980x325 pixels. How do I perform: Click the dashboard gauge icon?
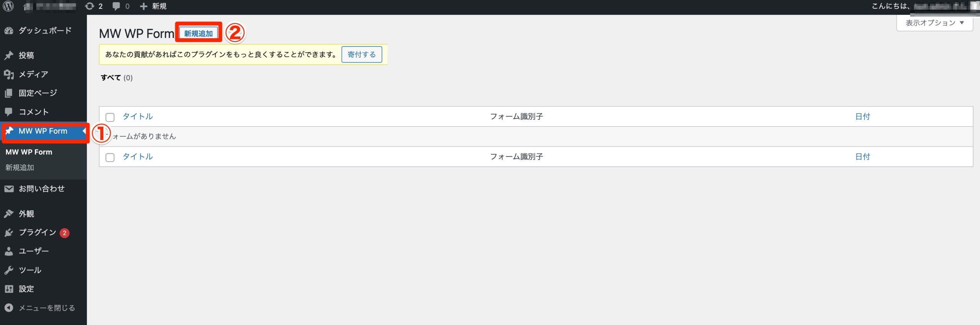pos(9,31)
